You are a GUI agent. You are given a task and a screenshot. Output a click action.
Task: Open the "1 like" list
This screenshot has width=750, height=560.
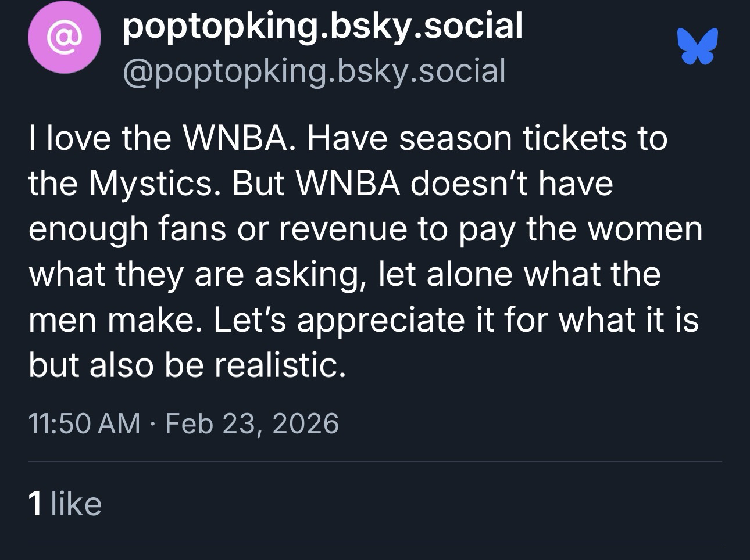tap(65, 503)
